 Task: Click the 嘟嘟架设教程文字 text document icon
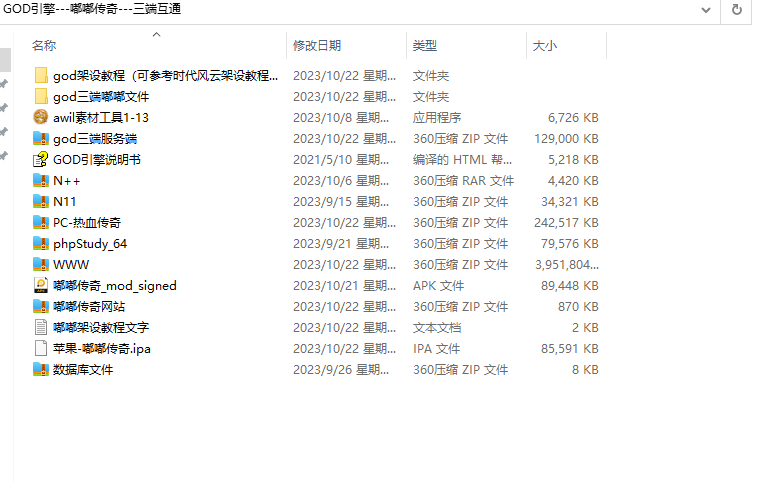tap(41, 327)
